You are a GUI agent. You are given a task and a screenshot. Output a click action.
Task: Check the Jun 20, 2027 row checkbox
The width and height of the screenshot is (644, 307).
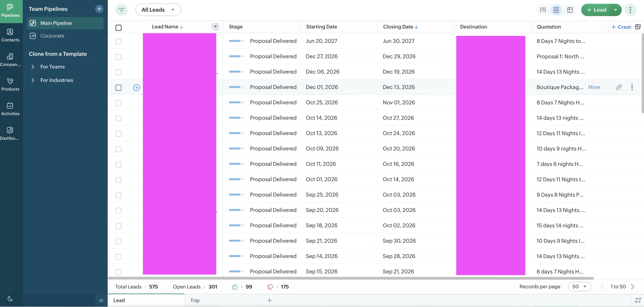[118, 41]
